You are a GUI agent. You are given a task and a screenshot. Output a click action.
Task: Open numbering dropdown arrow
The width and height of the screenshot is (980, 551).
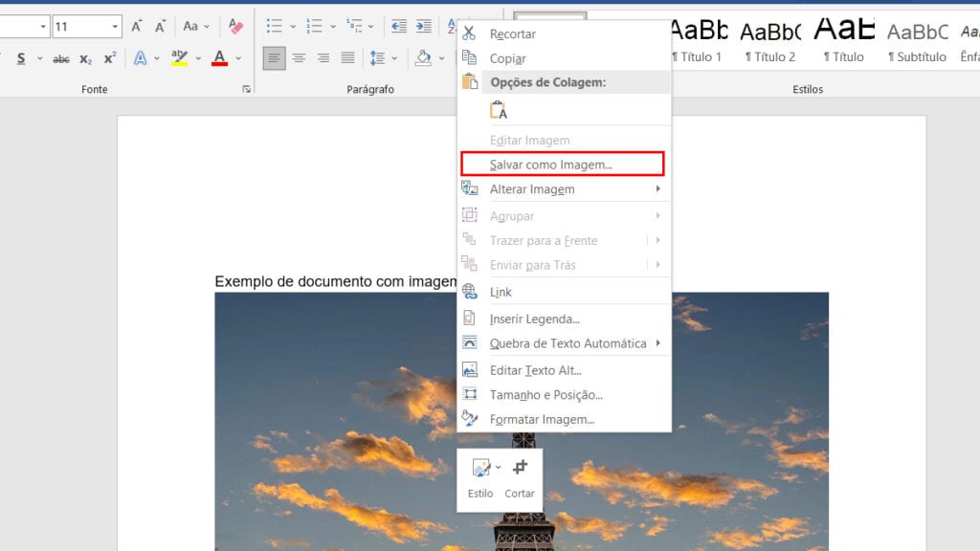point(332,27)
